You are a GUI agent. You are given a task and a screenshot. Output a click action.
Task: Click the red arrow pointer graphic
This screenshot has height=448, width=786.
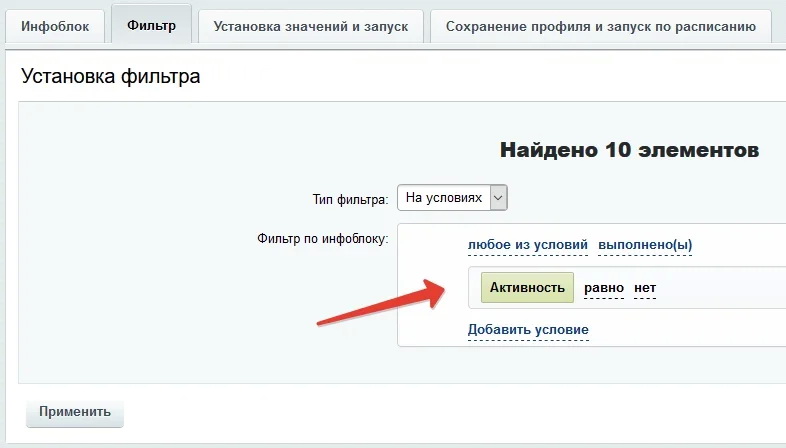tap(380, 302)
